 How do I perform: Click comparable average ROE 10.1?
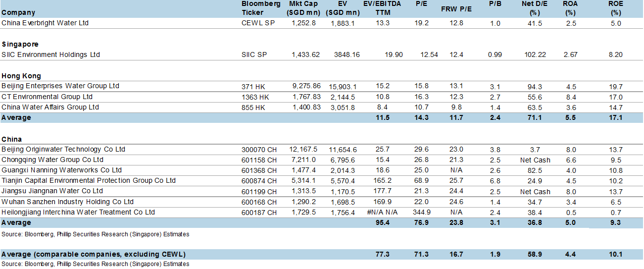tap(615, 255)
